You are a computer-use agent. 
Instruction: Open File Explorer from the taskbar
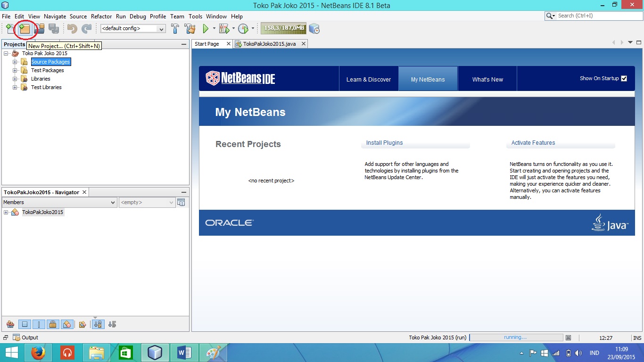(97, 353)
